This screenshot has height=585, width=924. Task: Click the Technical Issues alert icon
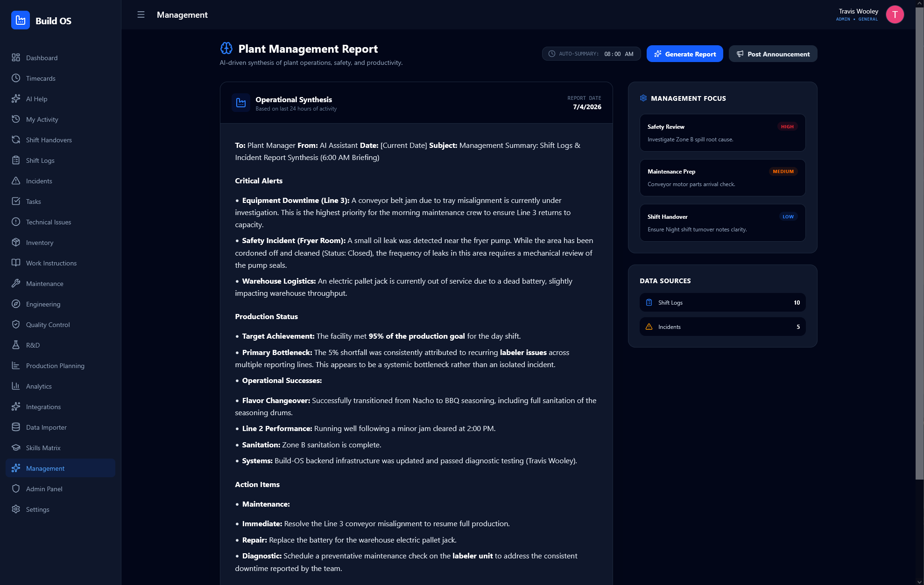click(x=16, y=222)
